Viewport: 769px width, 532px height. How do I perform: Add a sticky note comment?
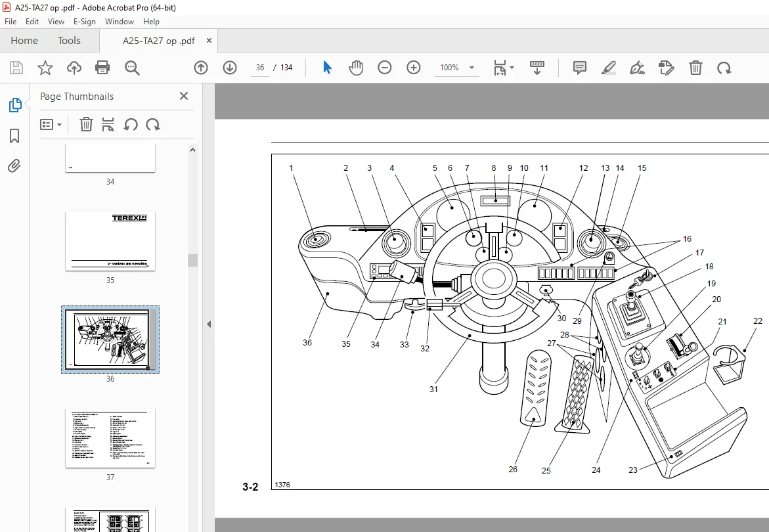(x=580, y=68)
